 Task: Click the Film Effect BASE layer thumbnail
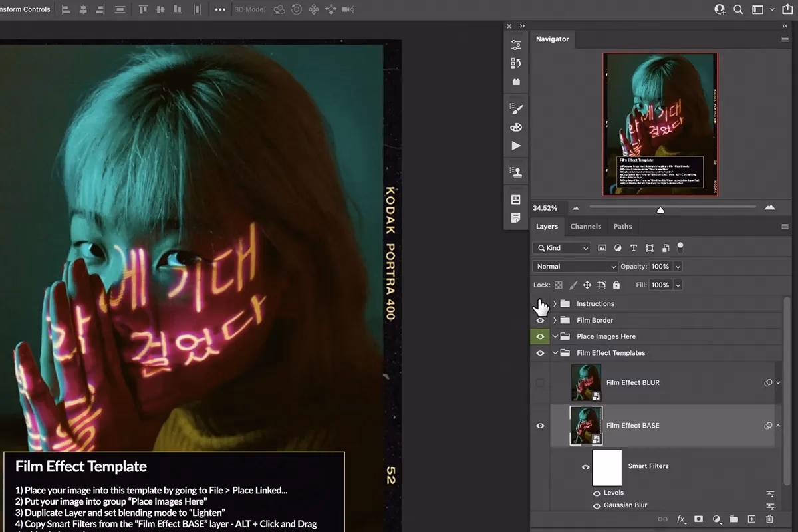(x=585, y=425)
